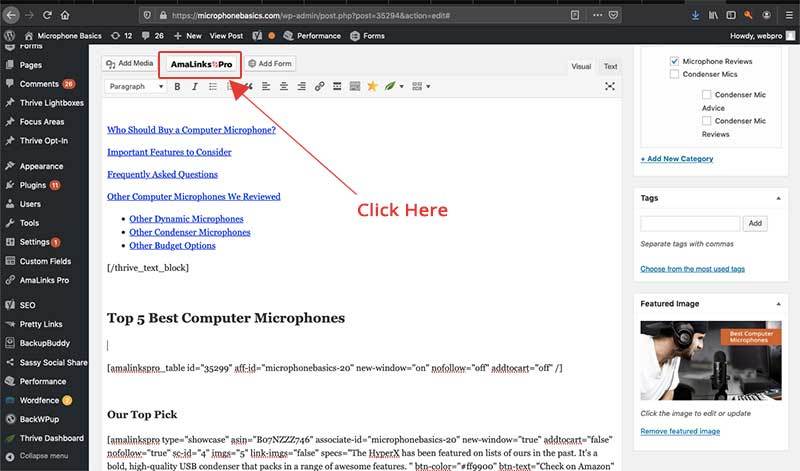The image size is (800, 471).
Task: Enter distraction-free fullscreen mode
Action: point(610,86)
